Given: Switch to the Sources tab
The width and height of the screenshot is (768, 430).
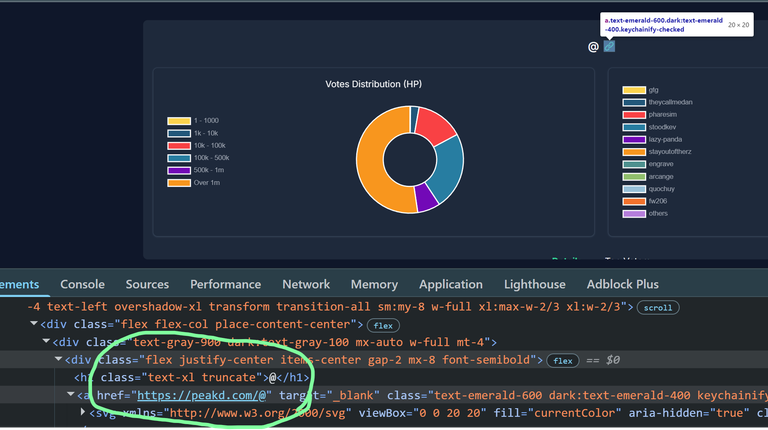Looking at the screenshot, I should coord(147,284).
